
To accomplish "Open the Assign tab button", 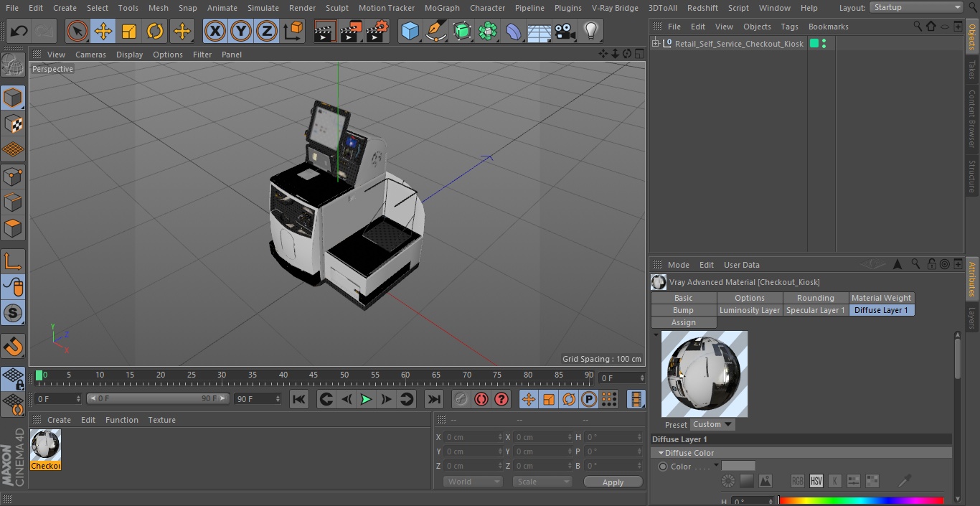I will [684, 322].
